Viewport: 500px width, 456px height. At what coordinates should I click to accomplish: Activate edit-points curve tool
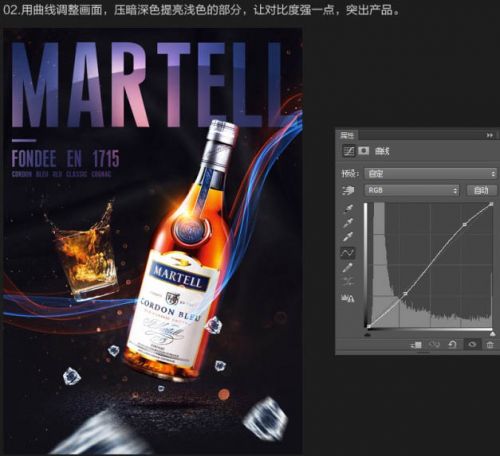click(x=348, y=253)
